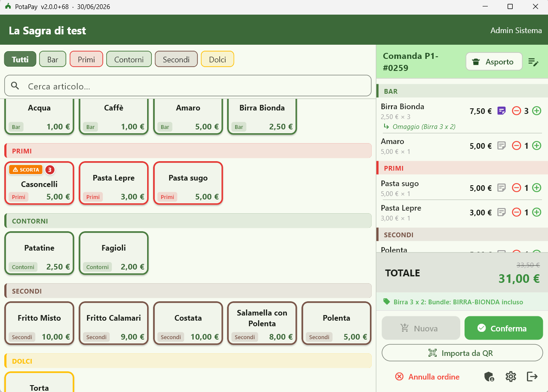This screenshot has height=392, width=548.
Task: Focus the Cerca articolo search field
Action: (188, 86)
